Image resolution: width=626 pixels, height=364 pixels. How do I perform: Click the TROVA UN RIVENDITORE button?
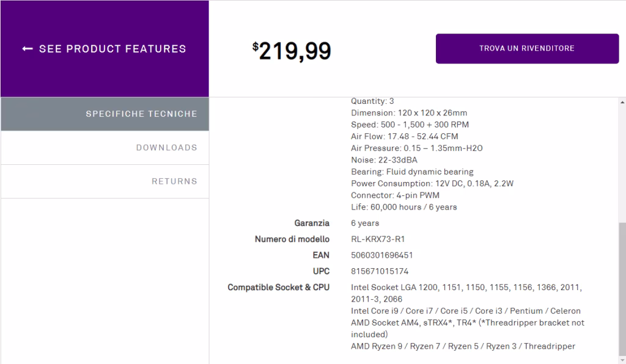[527, 49]
